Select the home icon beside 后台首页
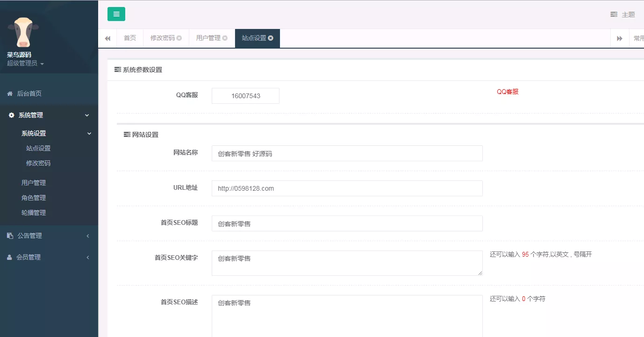 pyautogui.click(x=9, y=93)
